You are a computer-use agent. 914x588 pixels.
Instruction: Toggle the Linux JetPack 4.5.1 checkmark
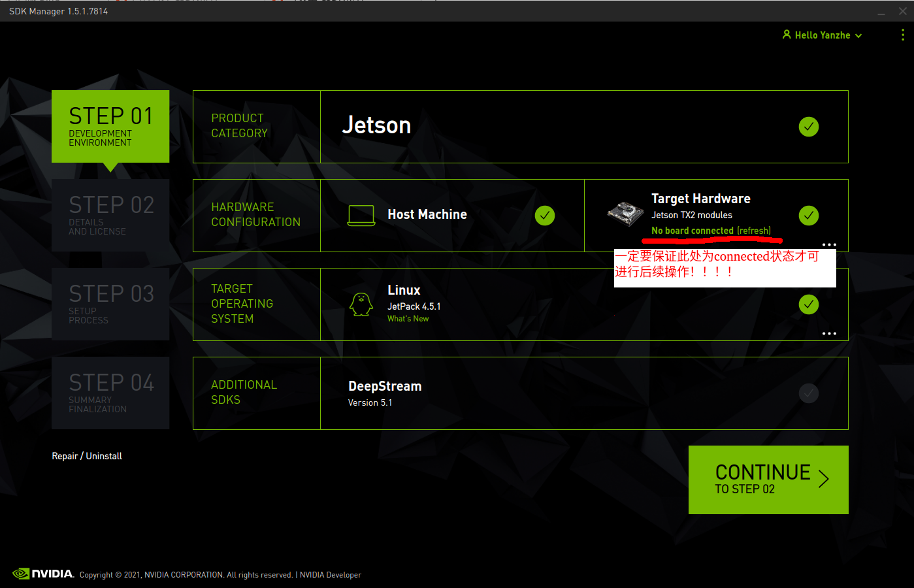coord(808,304)
